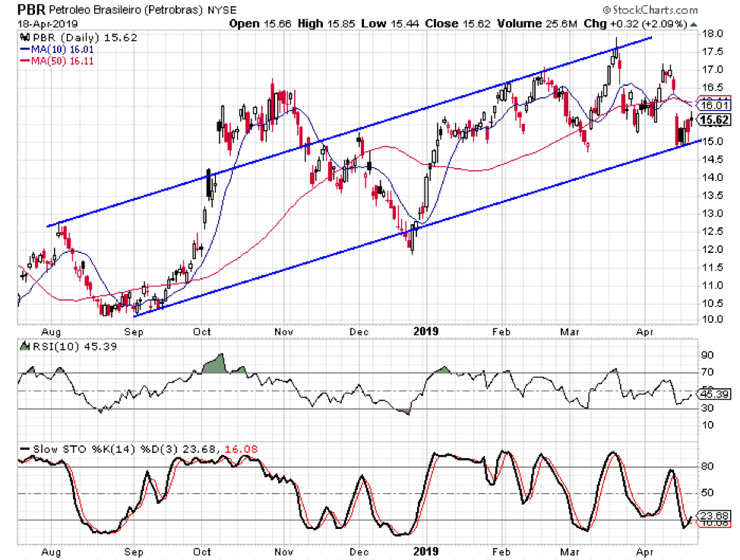Screen dimensions: 740x560
Task: Click the 18.0 price axis label
Action: coord(712,33)
